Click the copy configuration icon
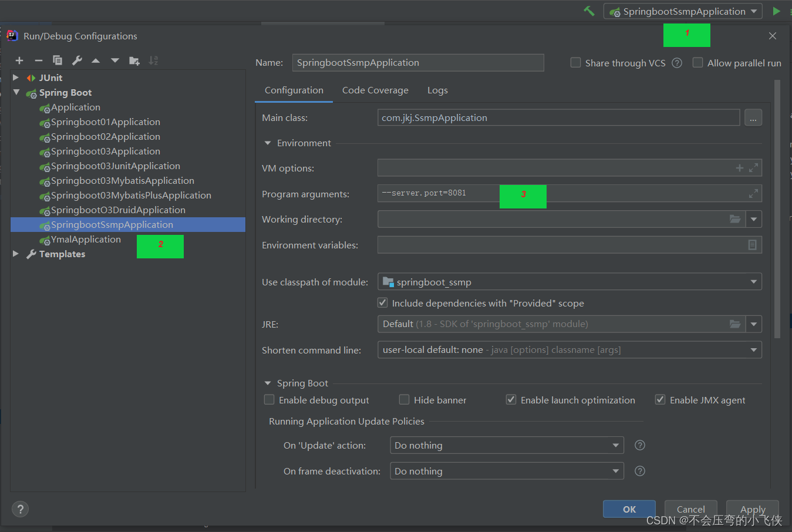Image resolution: width=792 pixels, height=532 pixels. point(58,60)
